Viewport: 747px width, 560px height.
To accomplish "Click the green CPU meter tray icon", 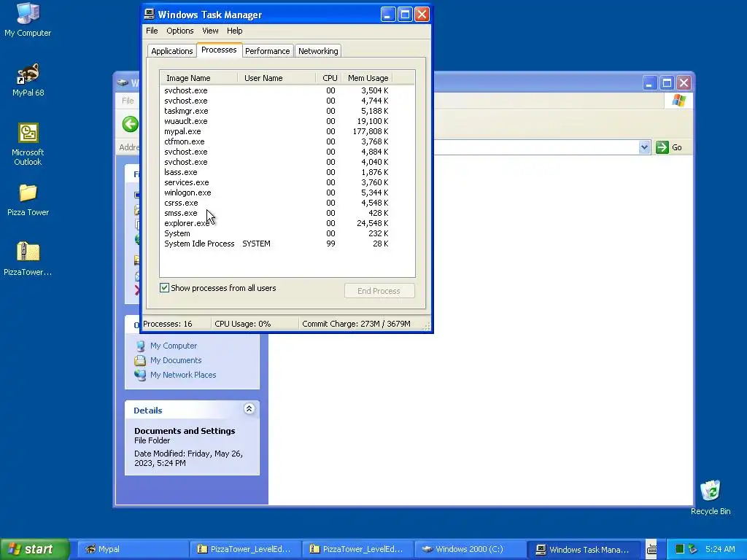I will pyautogui.click(x=680, y=549).
